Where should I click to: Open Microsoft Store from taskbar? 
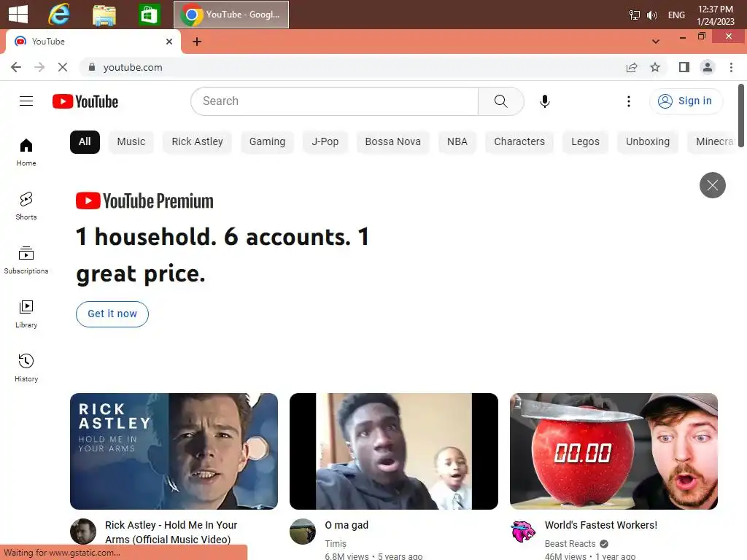(149, 15)
